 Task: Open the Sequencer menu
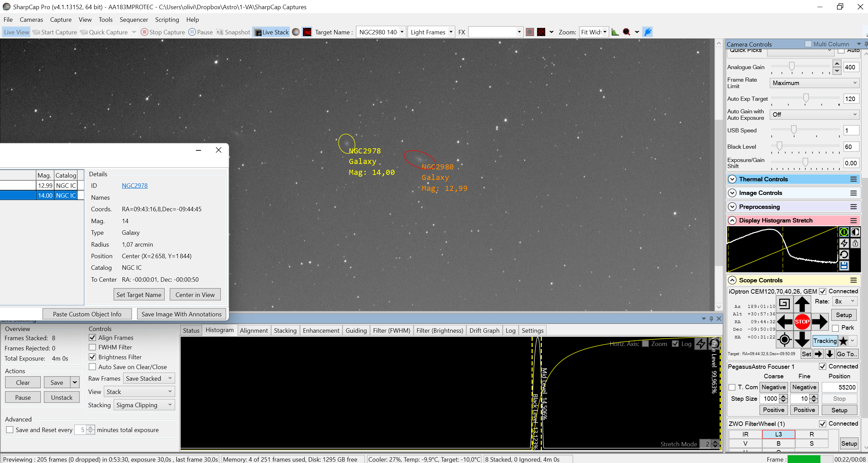(134, 20)
